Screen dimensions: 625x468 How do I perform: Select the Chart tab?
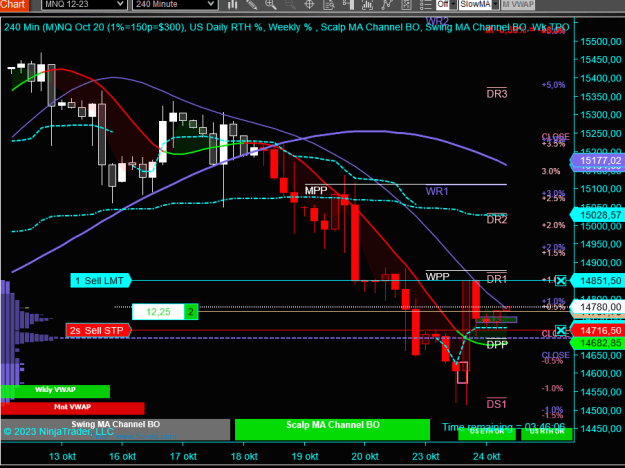pyautogui.click(x=14, y=4)
